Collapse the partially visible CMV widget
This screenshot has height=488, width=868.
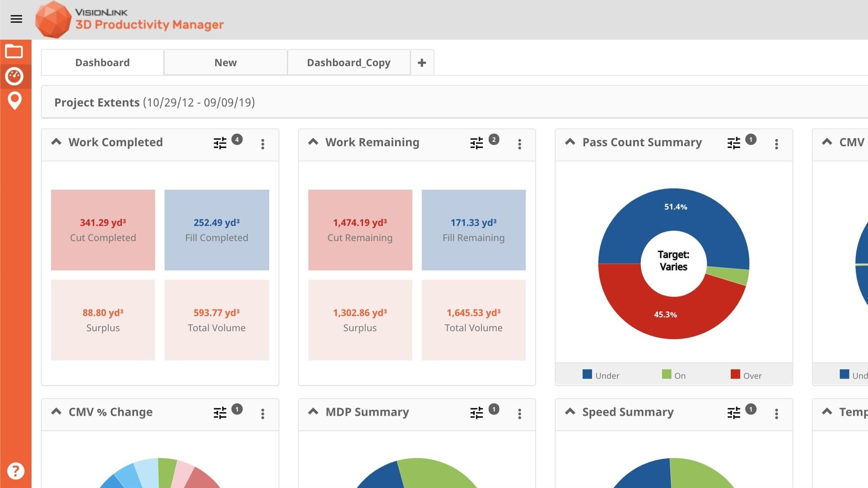(827, 142)
